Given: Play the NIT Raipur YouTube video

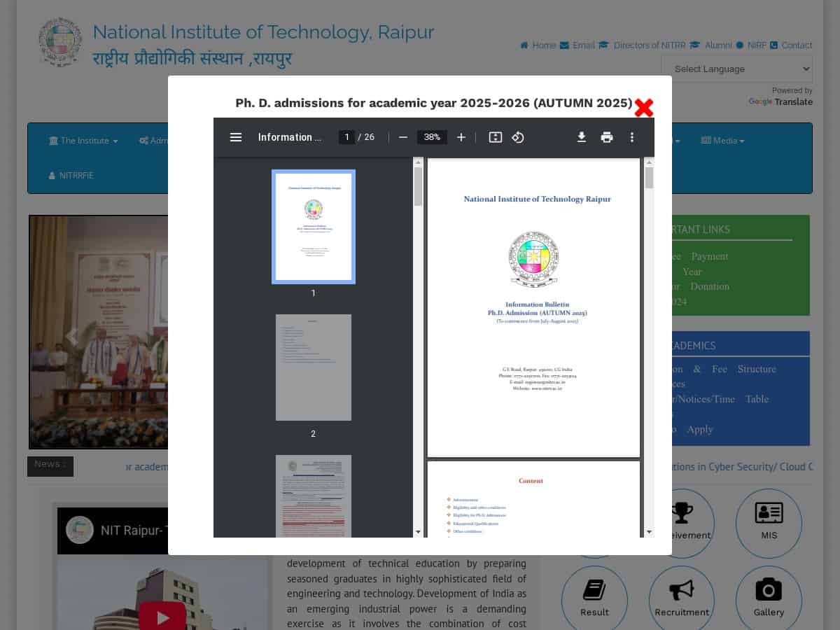Looking at the screenshot, I should tap(162, 616).
